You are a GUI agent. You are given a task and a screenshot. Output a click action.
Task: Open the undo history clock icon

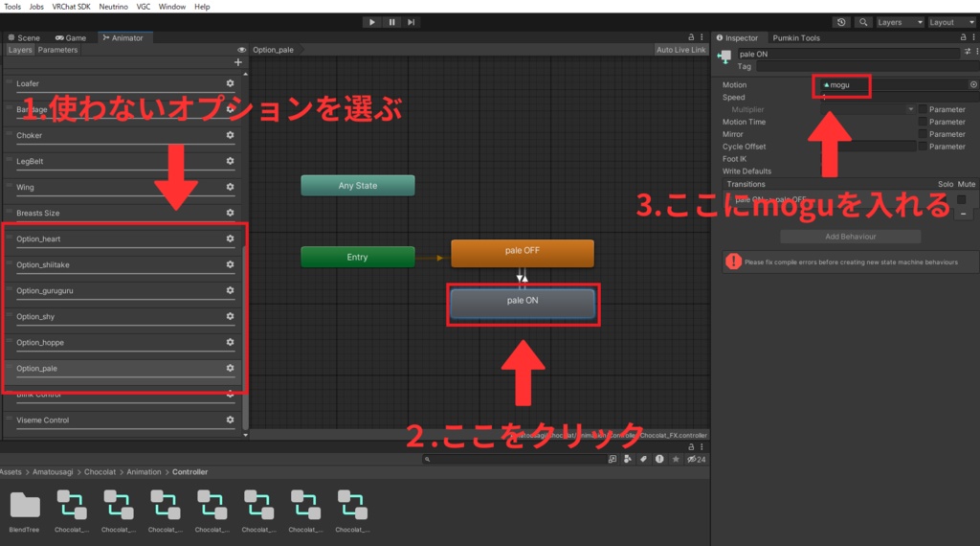(841, 22)
